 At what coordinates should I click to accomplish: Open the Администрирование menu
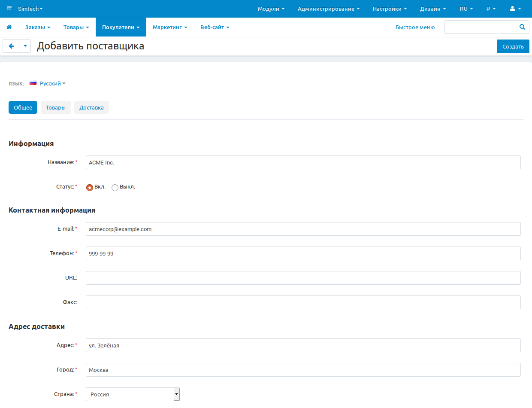click(328, 9)
